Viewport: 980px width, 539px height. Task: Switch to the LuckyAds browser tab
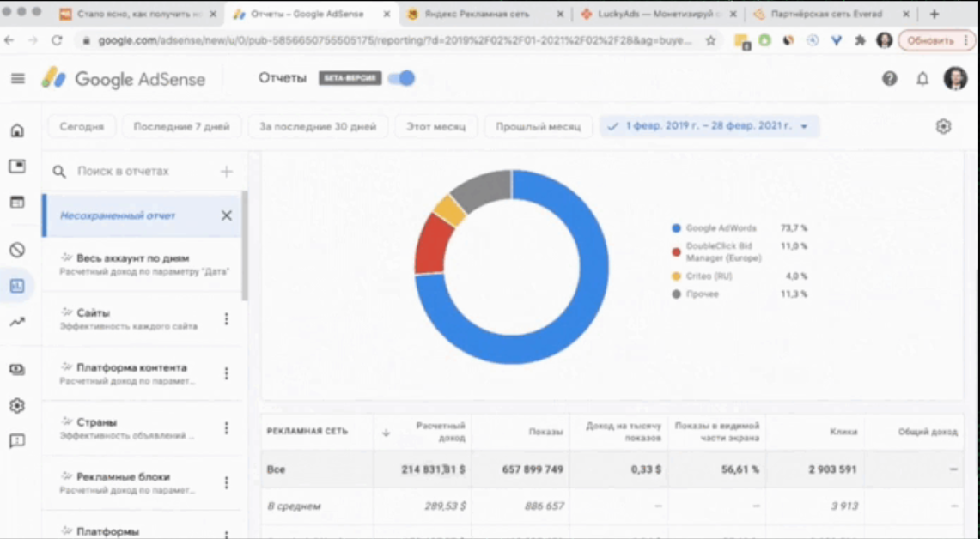point(658,14)
